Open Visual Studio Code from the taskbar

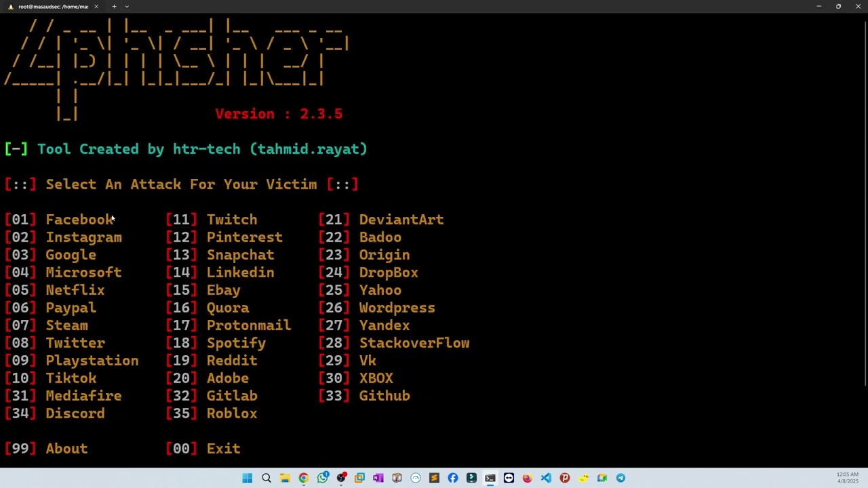click(546, 478)
